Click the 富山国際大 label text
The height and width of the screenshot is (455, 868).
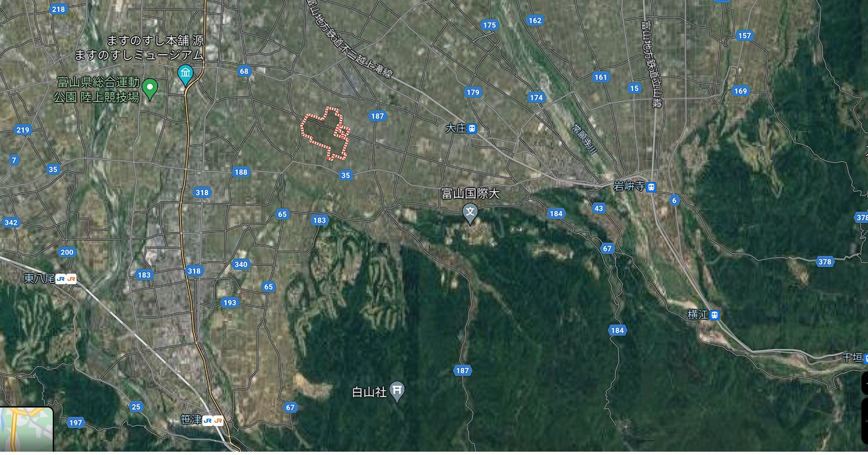pos(471,194)
